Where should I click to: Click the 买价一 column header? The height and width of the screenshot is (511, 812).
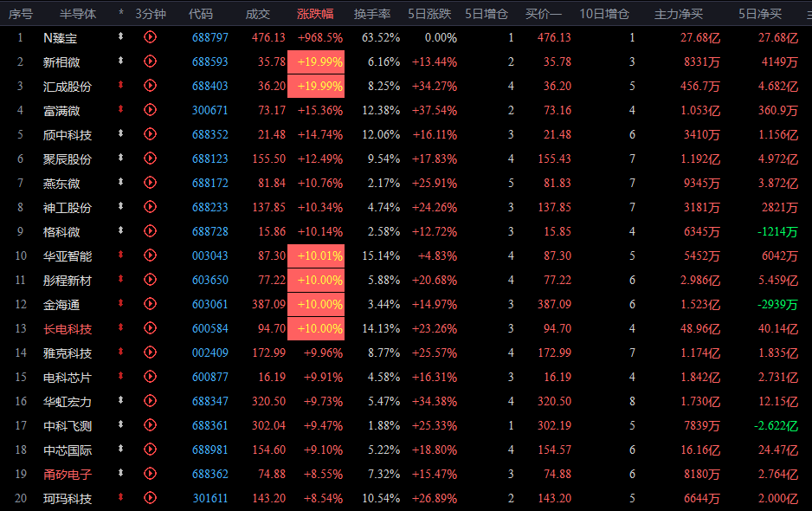(544, 14)
